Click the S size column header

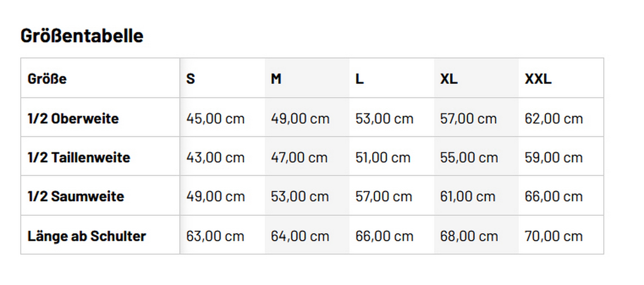click(x=191, y=79)
